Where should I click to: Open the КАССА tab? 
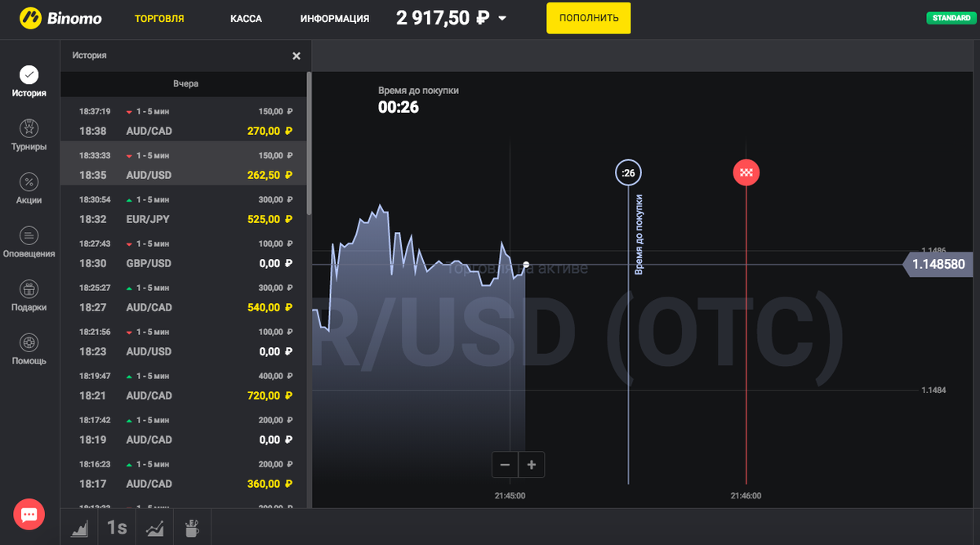point(246,18)
